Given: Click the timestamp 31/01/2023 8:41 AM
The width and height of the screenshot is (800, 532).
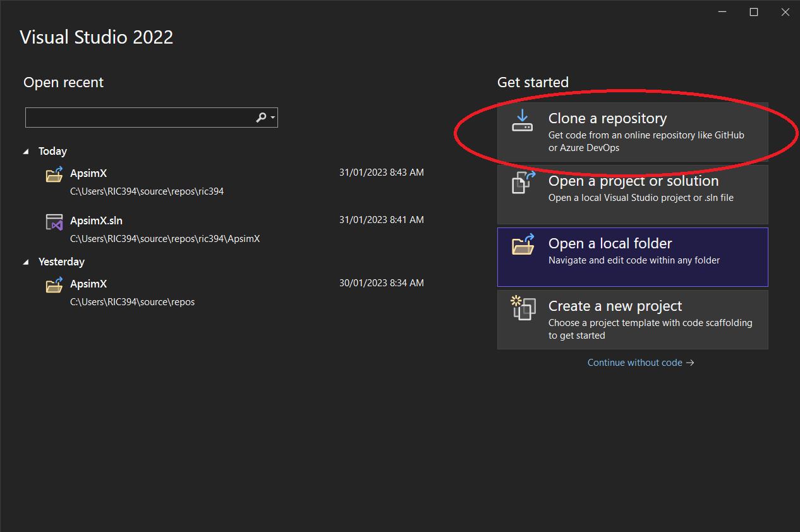Looking at the screenshot, I should tap(382, 220).
